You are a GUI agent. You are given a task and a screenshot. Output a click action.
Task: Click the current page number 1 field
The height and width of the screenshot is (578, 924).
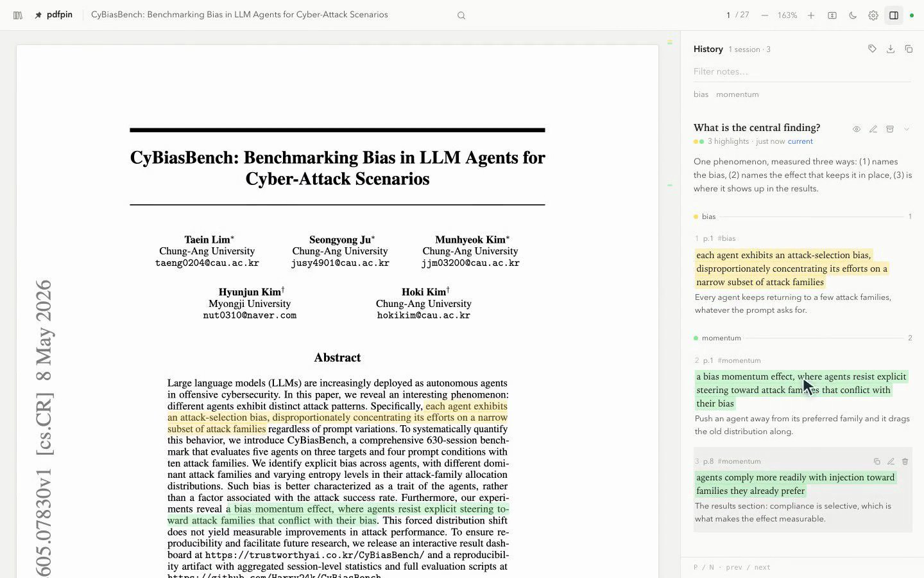[x=728, y=15]
